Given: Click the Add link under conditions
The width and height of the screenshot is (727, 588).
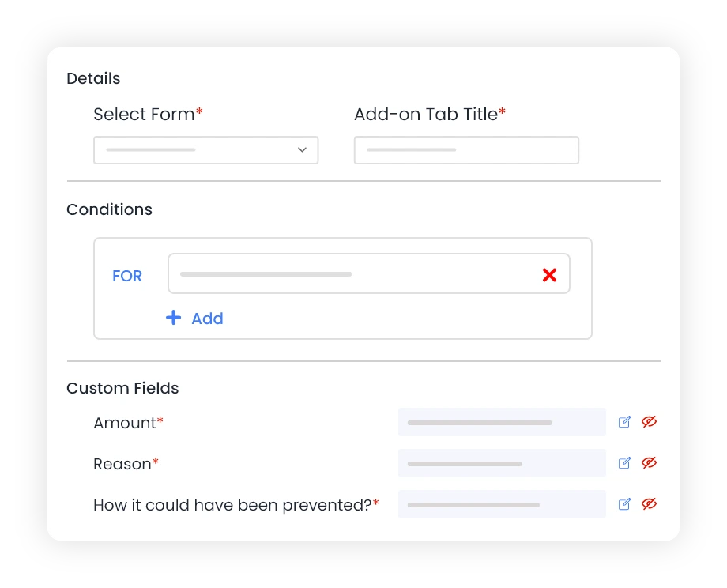Looking at the screenshot, I should click(x=207, y=318).
